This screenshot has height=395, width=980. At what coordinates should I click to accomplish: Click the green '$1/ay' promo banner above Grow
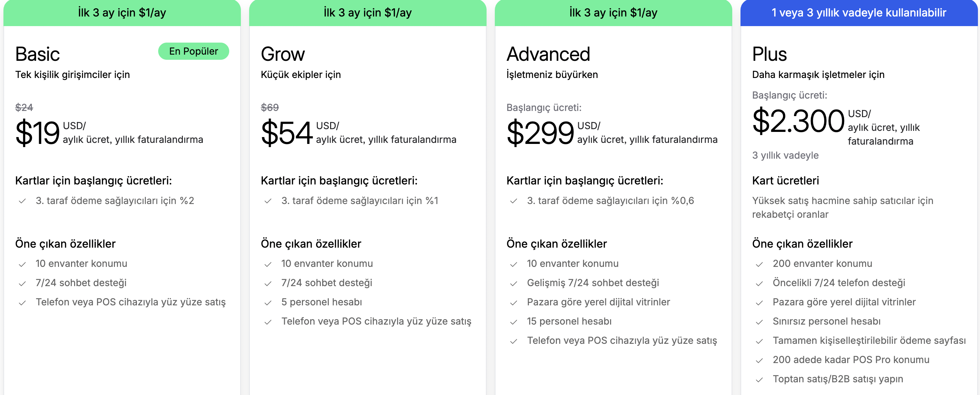tap(367, 13)
